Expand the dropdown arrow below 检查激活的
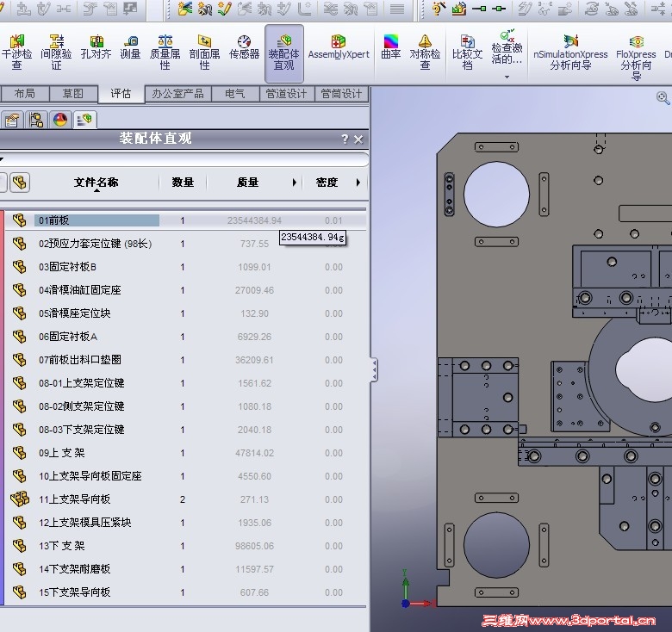 click(x=507, y=77)
